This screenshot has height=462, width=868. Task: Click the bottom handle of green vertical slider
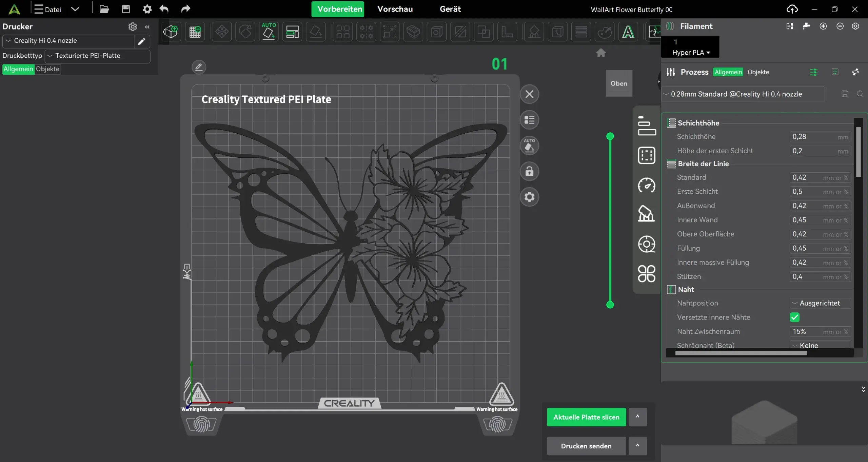tap(610, 305)
